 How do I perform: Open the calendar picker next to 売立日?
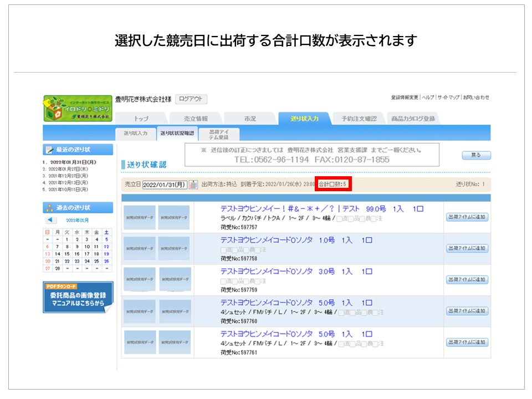point(193,185)
